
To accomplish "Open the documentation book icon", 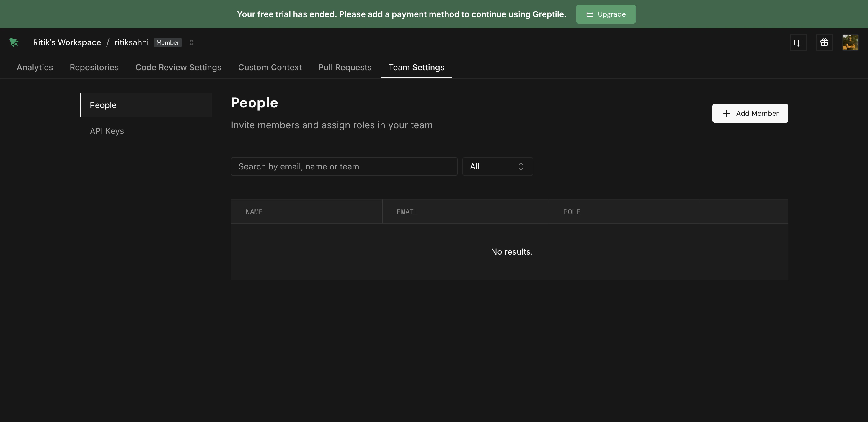I will tap(798, 42).
